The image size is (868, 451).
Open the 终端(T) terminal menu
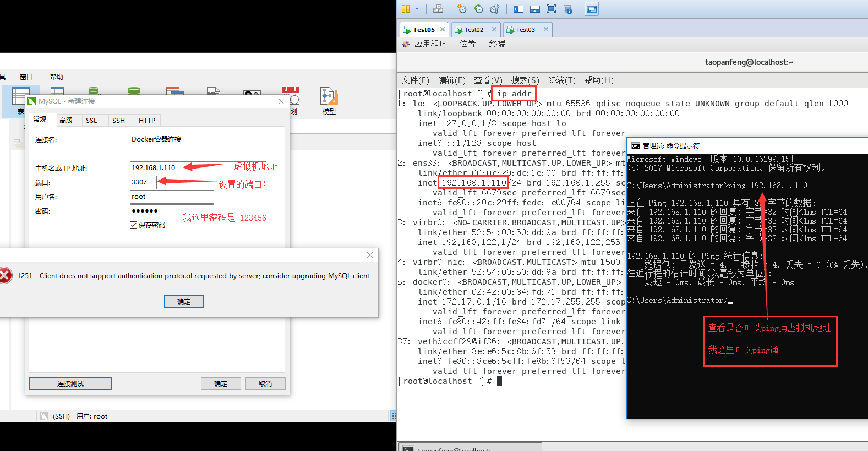tap(561, 80)
